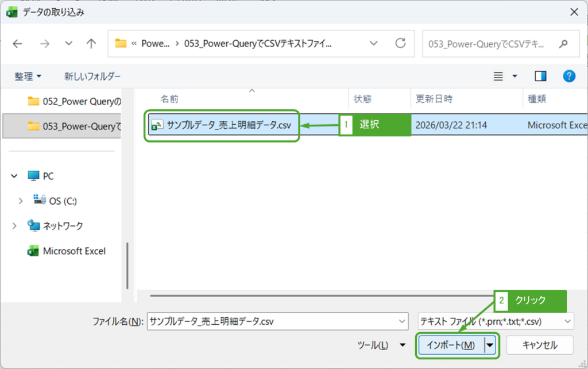Open the file type filter dropdown
Viewport: 588px width, 369px height.
point(568,321)
